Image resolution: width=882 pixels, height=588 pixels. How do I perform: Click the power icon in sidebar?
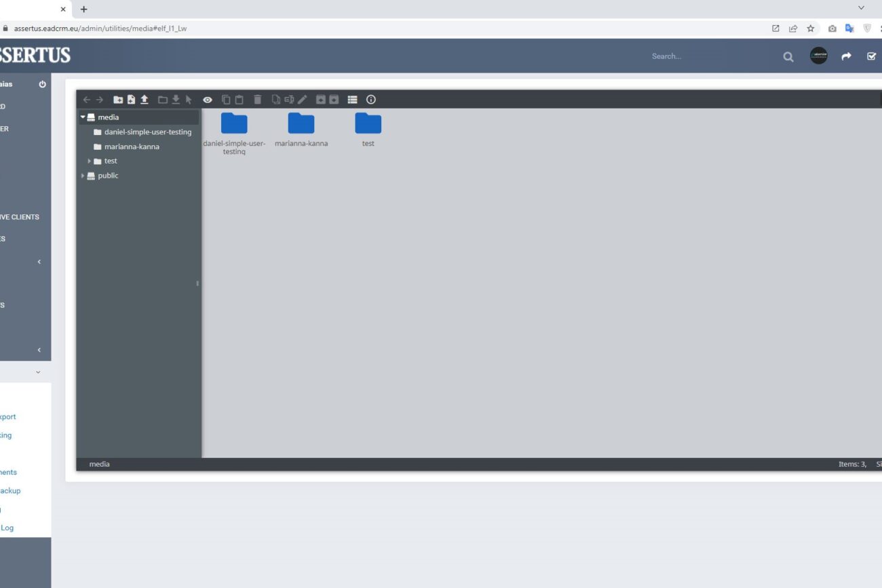tap(42, 84)
